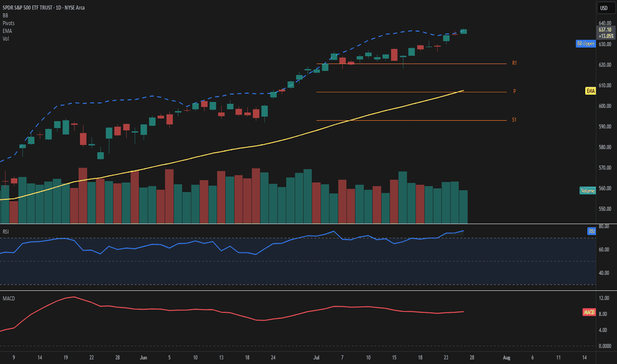Select the R1 pivot level label
This screenshot has height=364, width=617.
[514, 63]
